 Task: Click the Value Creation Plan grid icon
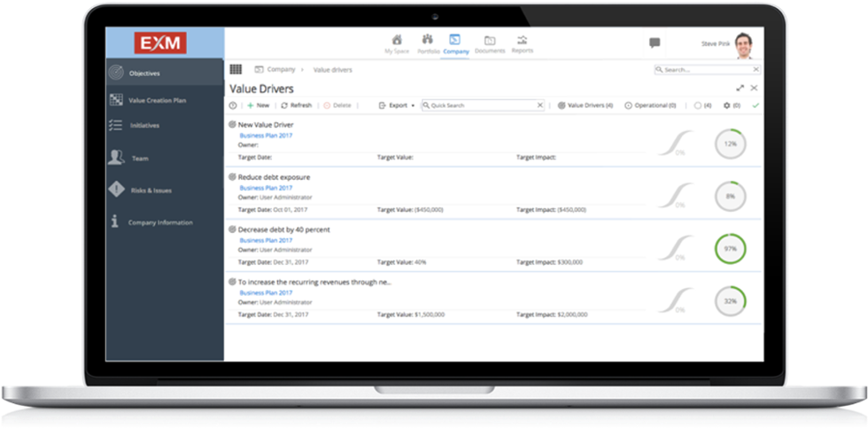[x=116, y=99]
